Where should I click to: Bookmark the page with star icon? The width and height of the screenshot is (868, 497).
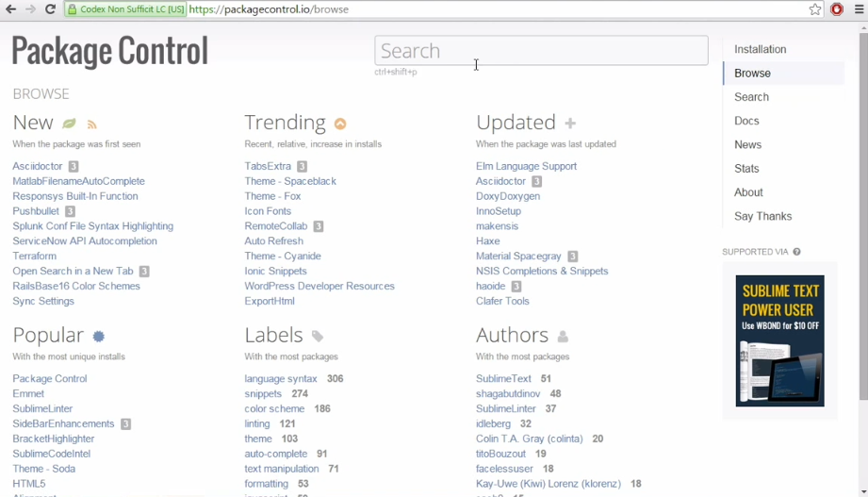815,8
